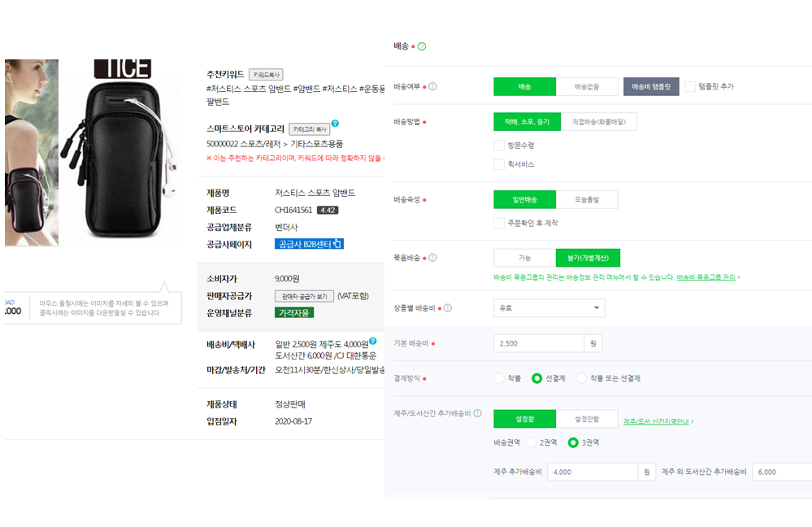Screen dimensions: 812x527
Task: Click the woman wearing armband photo
Action: tap(31, 152)
